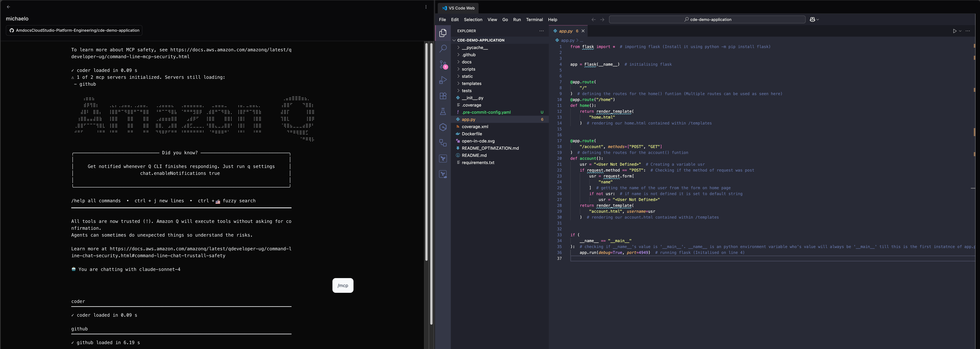Open the Terraform Cloud view in activity bar
The width and height of the screenshot is (980, 349).
tap(443, 174)
